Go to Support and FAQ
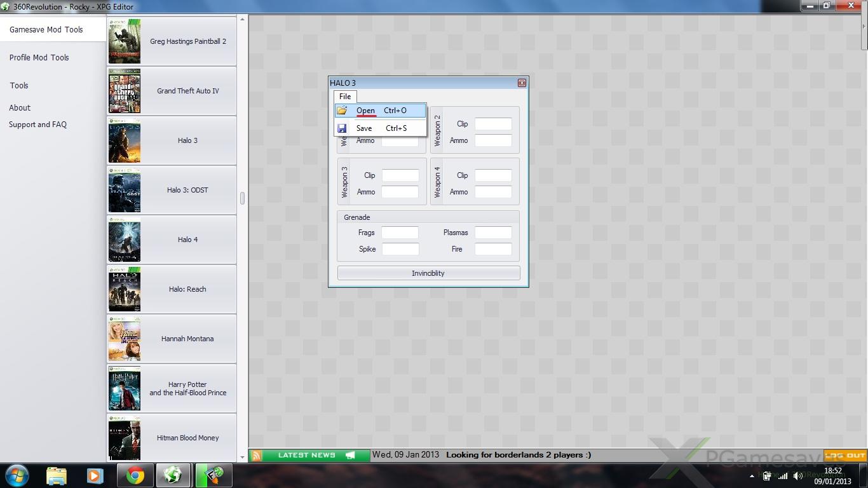868x488 pixels. tap(37, 125)
